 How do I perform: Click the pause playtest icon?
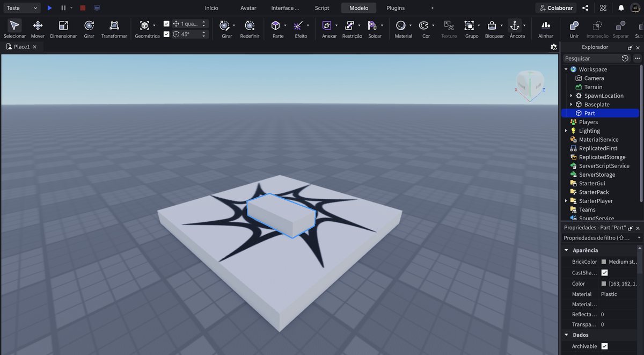click(63, 8)
